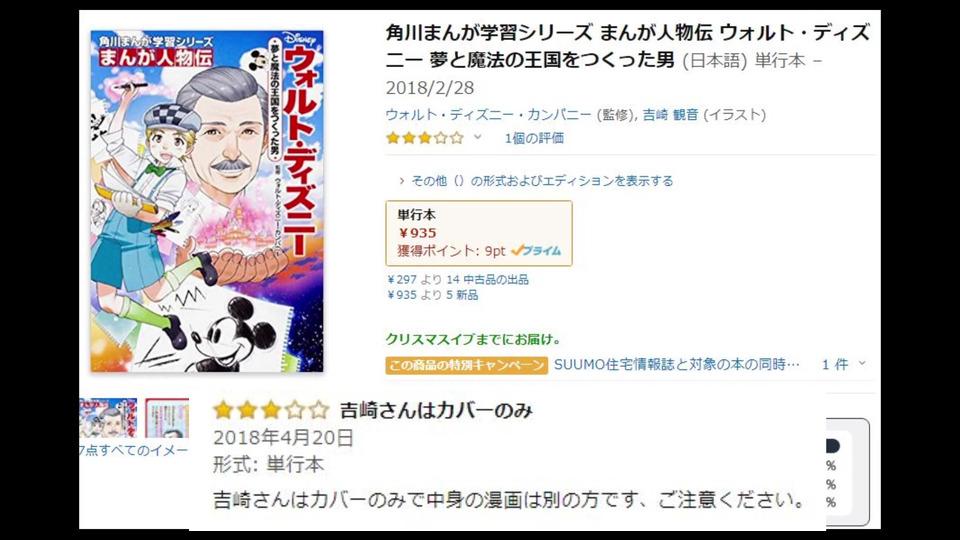
Task: Click the 7点すべてのイメージ link
Action: 133,450
